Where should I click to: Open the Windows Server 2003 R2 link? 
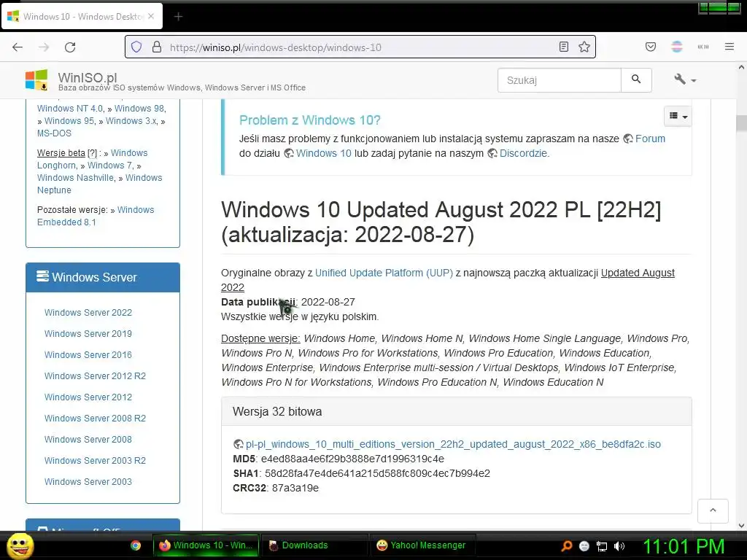tap(95, 461)
